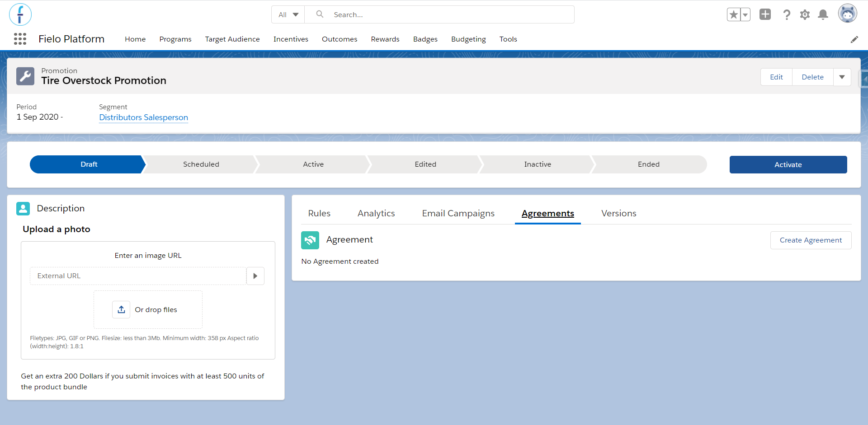The height and width of the screenshot is (425, 868).
Task: Open the Setup gear menu
Action: pyautogui.click(x=805, y=14)
